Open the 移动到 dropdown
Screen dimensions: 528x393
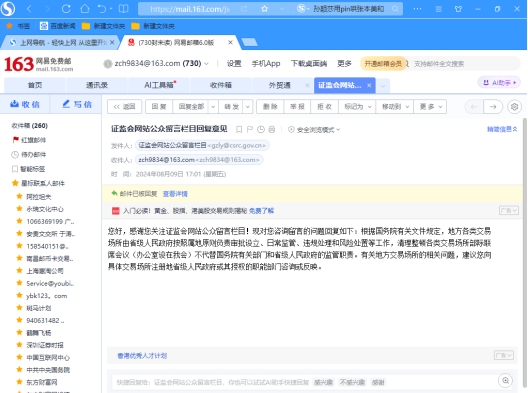pos(395,107)
